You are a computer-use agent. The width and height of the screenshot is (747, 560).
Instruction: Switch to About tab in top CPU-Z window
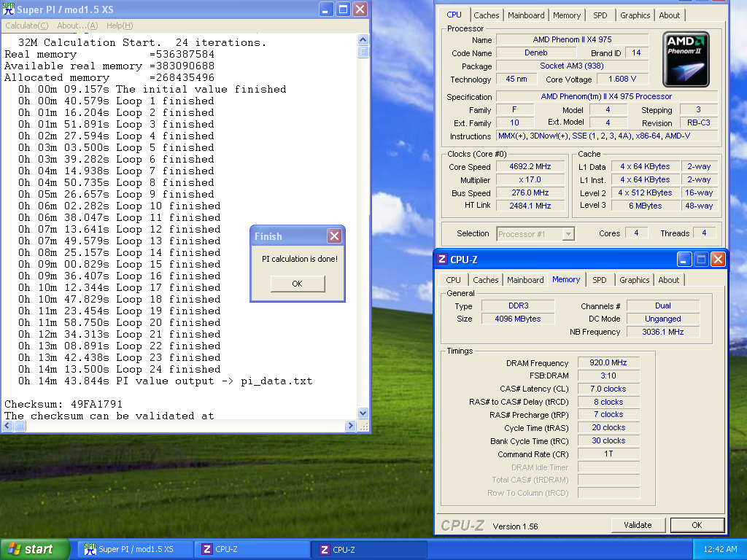tap(669, 15)
